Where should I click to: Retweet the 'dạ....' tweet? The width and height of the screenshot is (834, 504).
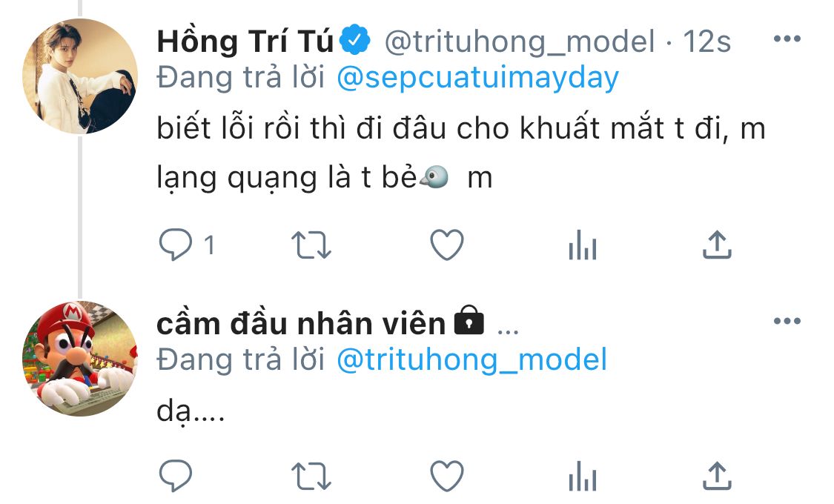pyautogui.click(x=311, y=476)
